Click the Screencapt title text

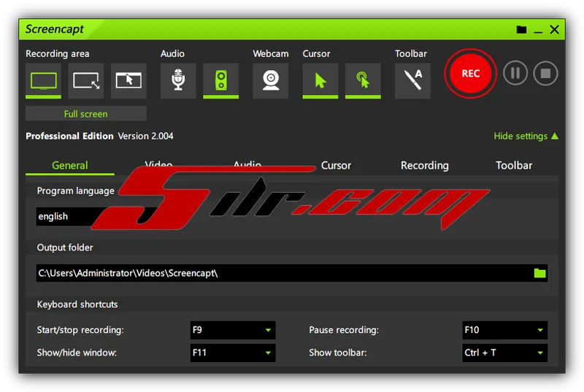54,29
